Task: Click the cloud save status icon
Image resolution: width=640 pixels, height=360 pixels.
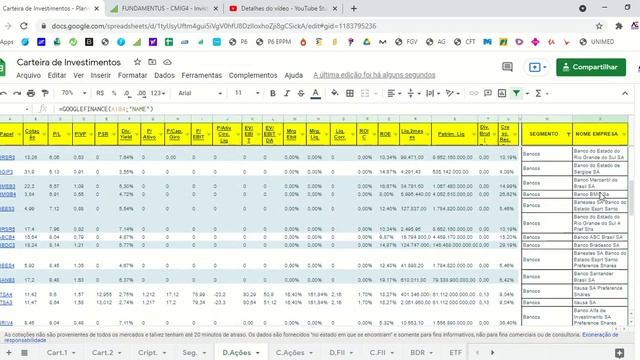Action: [167, 62]
